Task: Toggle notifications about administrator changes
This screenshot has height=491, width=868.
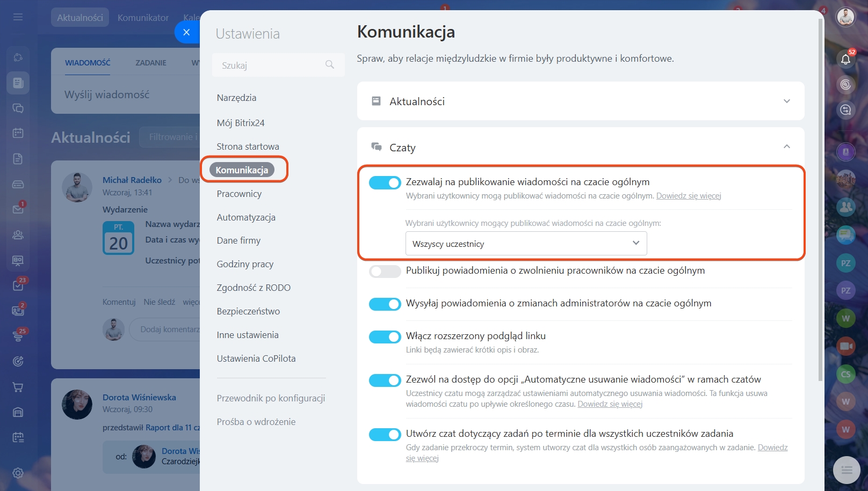Action: pos(385,304)
